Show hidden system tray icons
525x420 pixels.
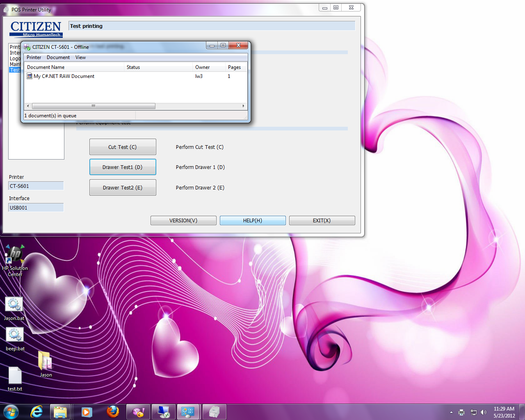(451, 412)
